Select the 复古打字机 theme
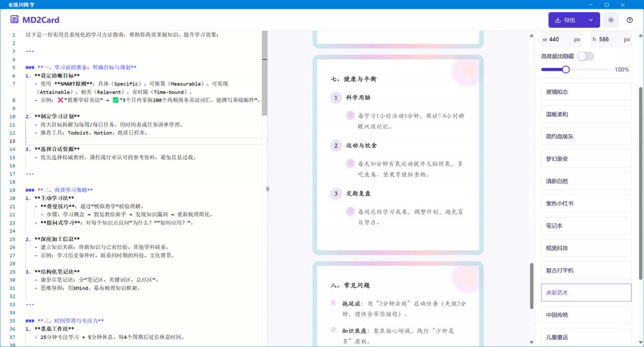 point(586,270)
